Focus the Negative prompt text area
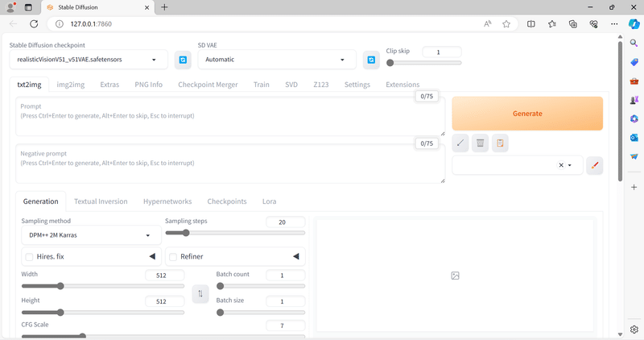644x340 pixels. [230, 164]
